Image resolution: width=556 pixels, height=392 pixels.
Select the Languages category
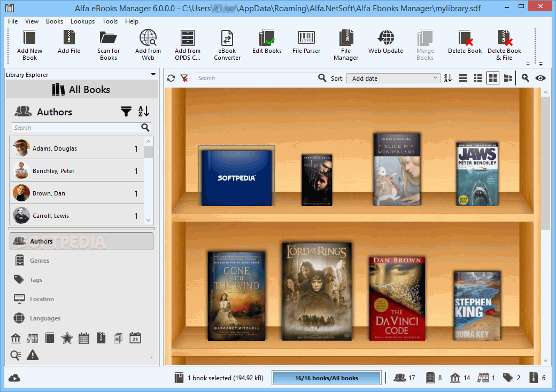45,318
